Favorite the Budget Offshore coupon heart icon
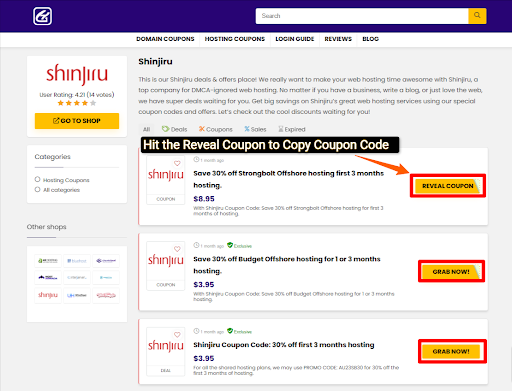Screen dimensions: 512x391 177,249
